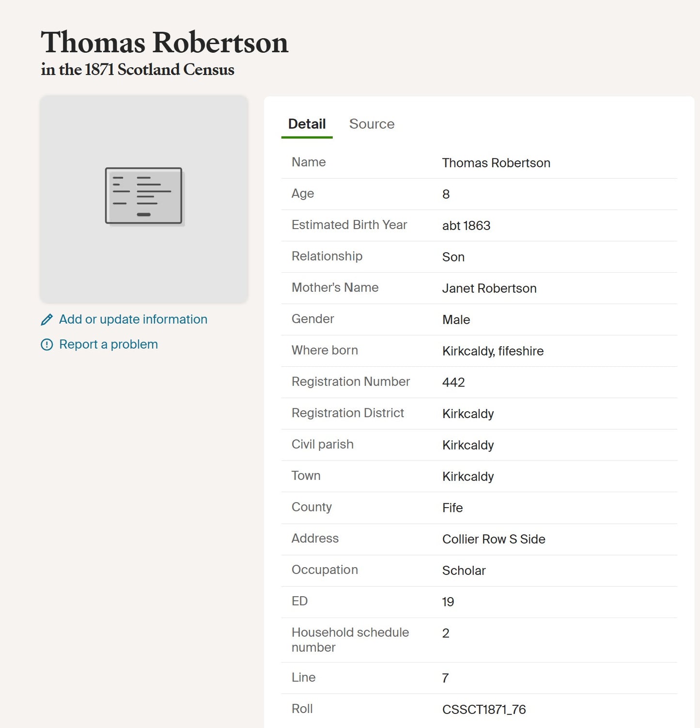Screen dimensions: 700x728
Task: Click the '1871 Scotland Census' subtitle
Action: click(x=138, y=69)
